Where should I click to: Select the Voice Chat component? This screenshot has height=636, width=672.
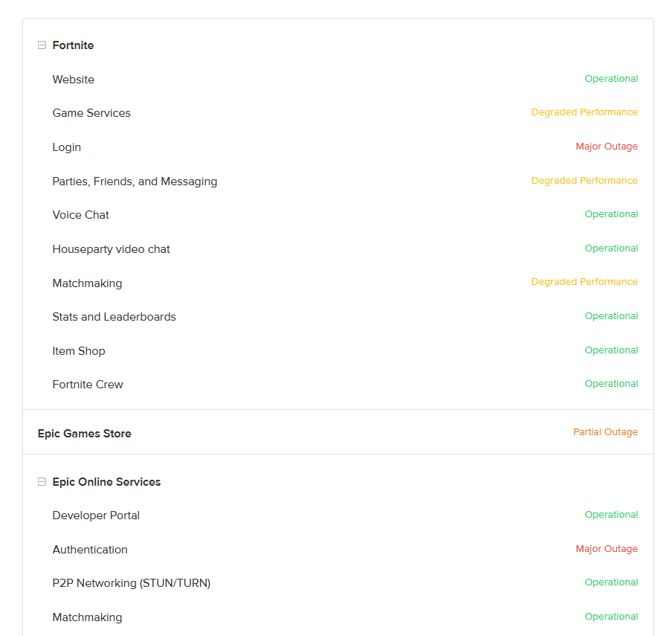click(81, 215)
